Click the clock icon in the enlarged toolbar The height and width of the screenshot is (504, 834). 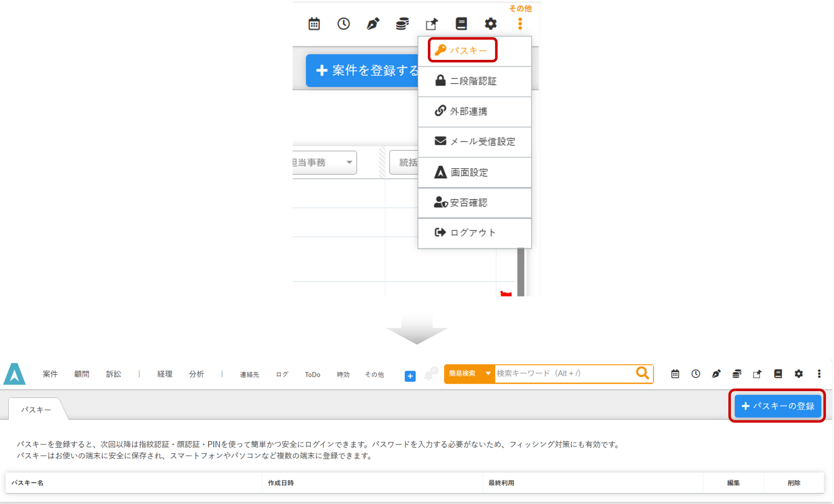click(343, 24)
